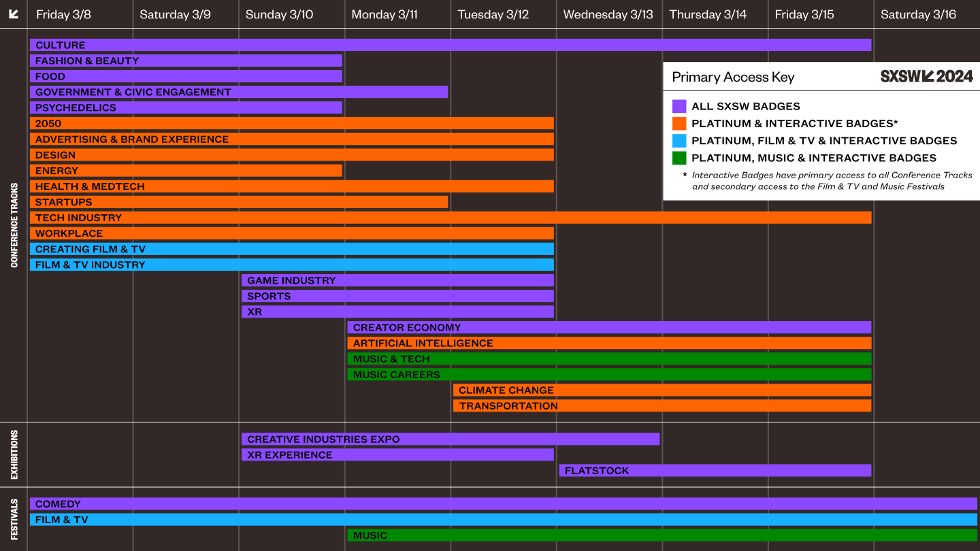The height and width of the screenshot is (551, 980).
Task: Open the Thursday 3/14 column header
Action: pos(708,14)
